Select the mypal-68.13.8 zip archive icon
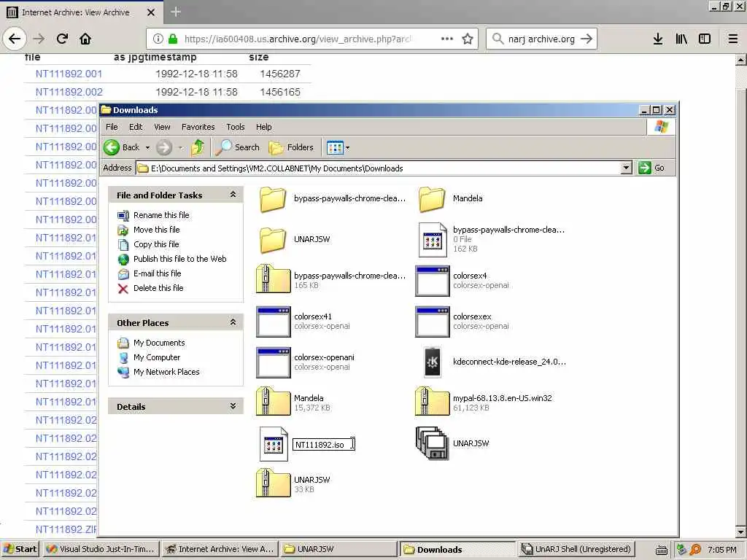747x560 pixels. coord(432,401)
